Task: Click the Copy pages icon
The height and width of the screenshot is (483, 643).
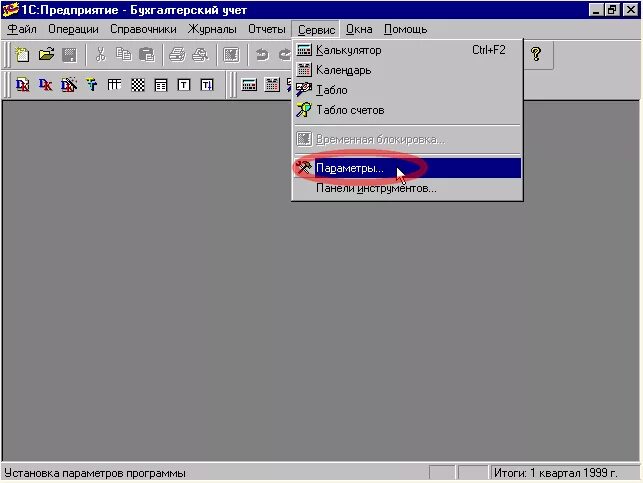Action: 123,54
